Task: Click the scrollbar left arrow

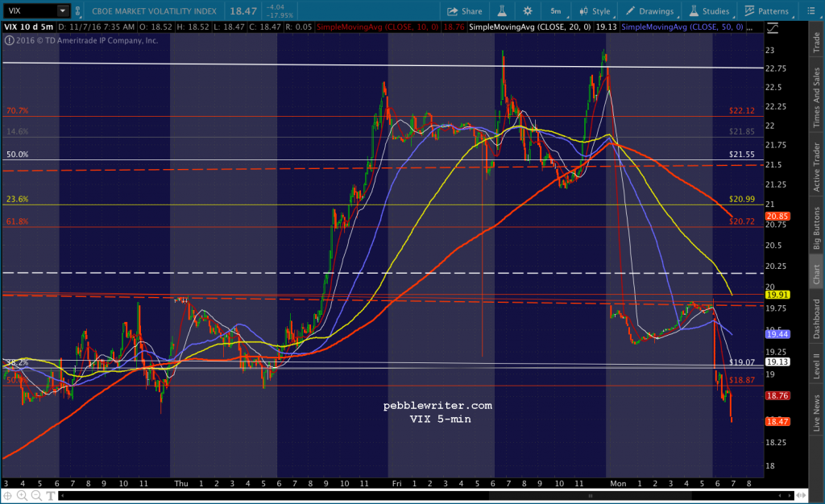Action: point(63,495)
